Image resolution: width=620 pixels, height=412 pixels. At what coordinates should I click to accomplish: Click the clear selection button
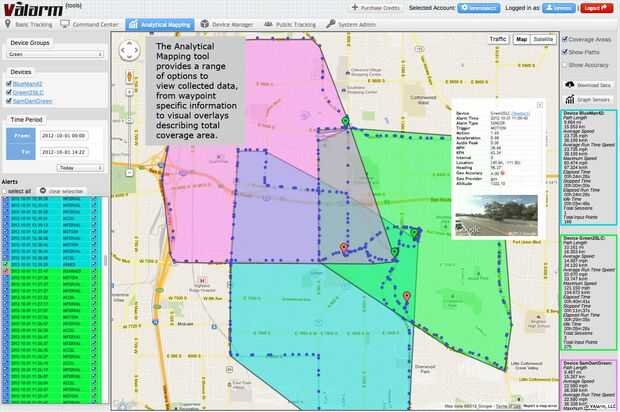62,191
